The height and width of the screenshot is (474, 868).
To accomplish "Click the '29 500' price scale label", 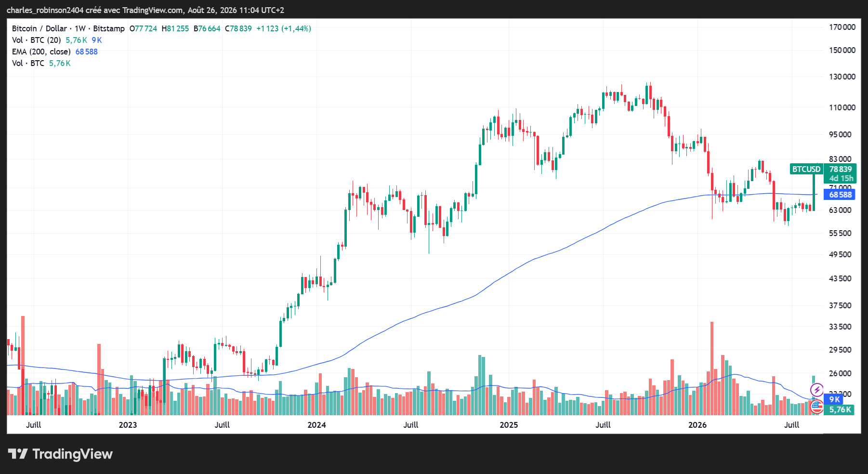I will 840,350.
